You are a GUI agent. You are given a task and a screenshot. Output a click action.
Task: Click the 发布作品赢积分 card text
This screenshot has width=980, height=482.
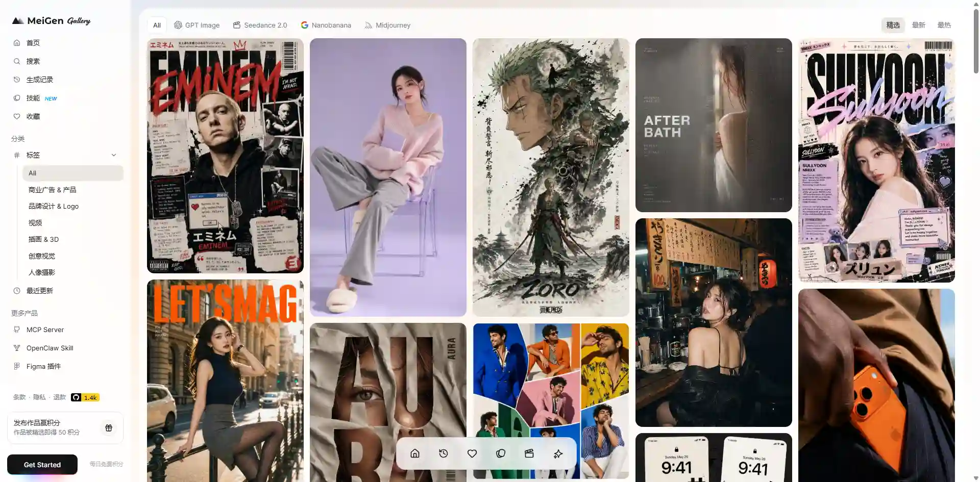pos(46,427)
